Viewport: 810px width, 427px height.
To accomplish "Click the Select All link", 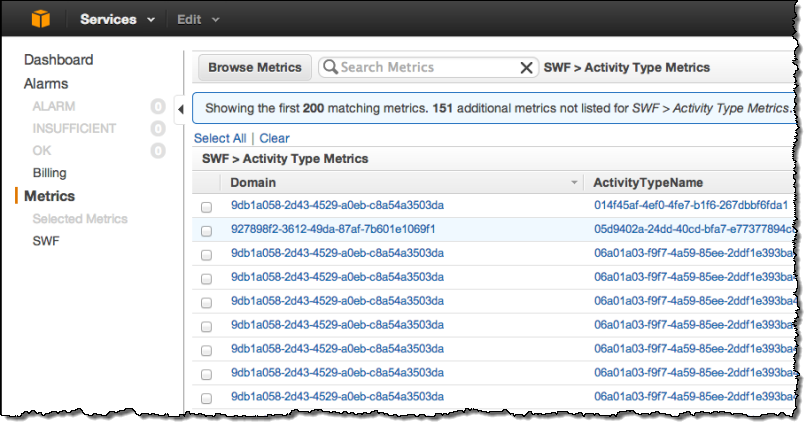I will click(219, 138).
